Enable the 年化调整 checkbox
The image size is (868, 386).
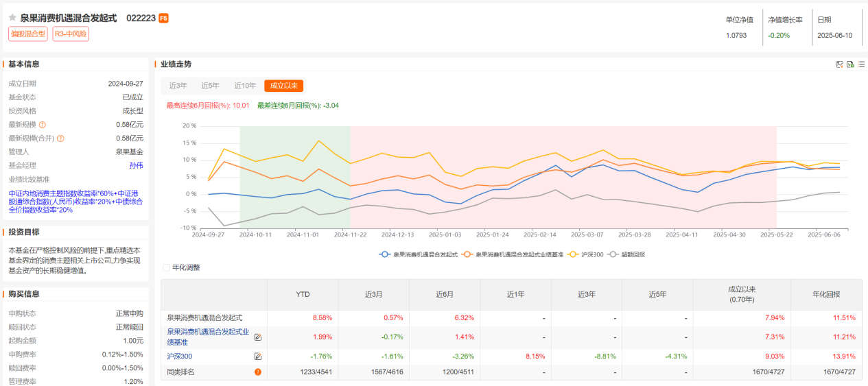point(166,267)
